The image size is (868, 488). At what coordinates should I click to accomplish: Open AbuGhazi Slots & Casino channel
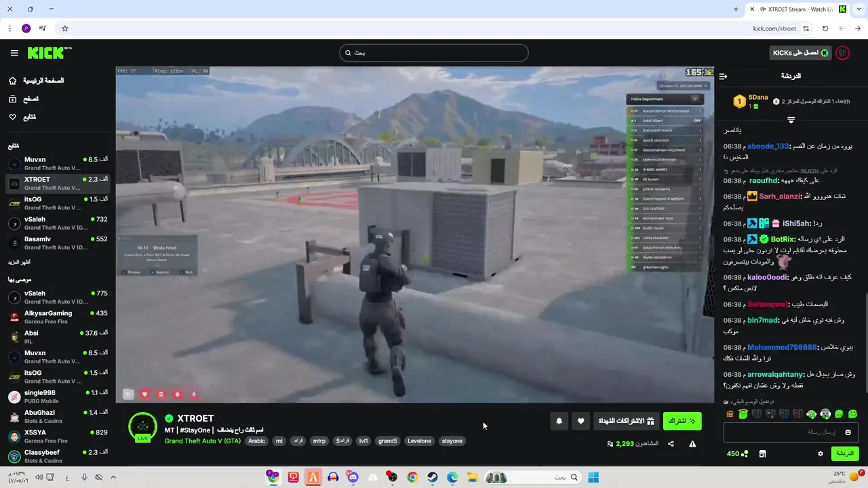(x=57, y=416)
